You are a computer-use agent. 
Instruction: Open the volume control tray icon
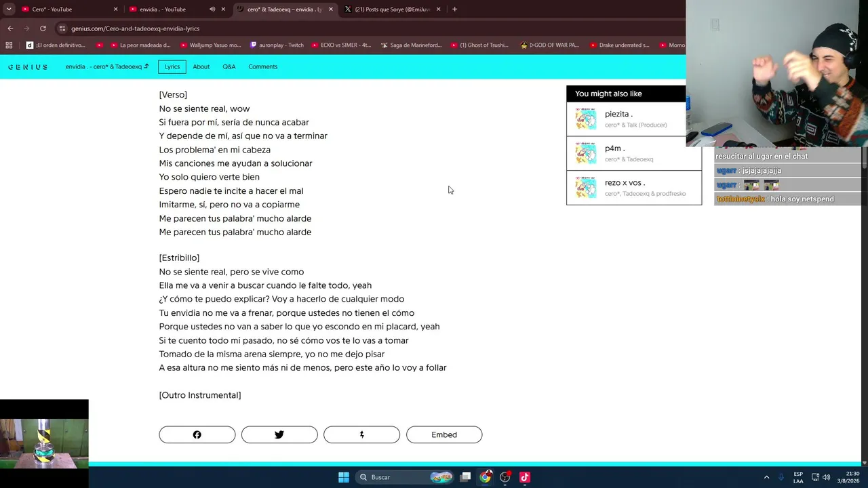(x=826, y=477)
